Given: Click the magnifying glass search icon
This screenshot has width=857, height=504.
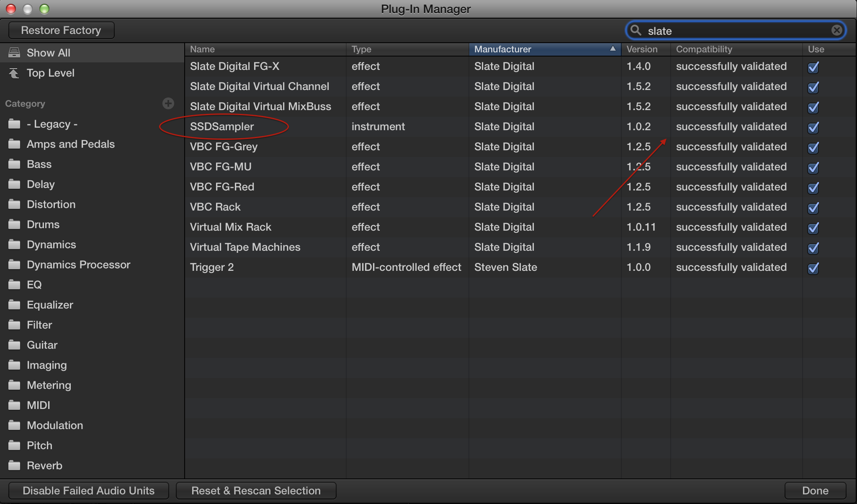Looking at the screenshot, I should click(x=636, y=30).
